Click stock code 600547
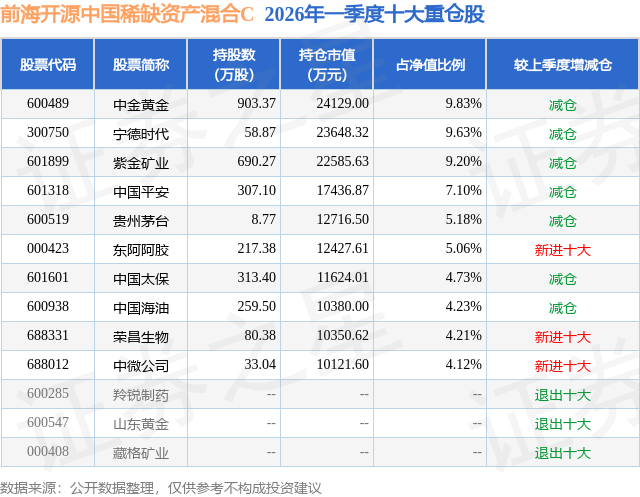Image resolution: width=640 pixels, height=497 pixels. (48, 422)
